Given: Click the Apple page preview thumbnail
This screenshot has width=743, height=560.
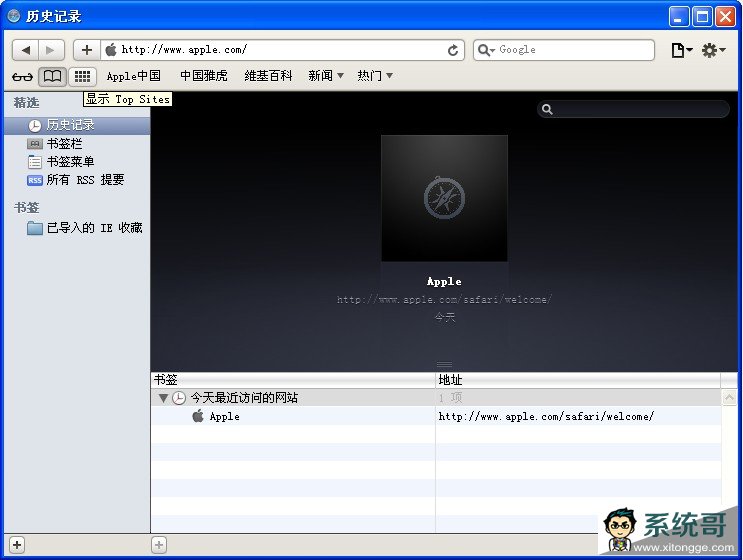Looking at the screenshot, I should click(x=444, y=198).
